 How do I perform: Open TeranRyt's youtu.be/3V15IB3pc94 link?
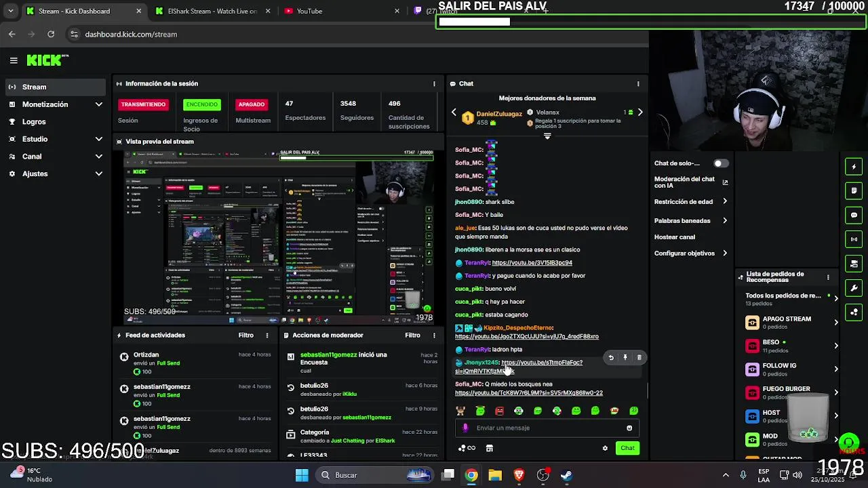pos(532,263)
